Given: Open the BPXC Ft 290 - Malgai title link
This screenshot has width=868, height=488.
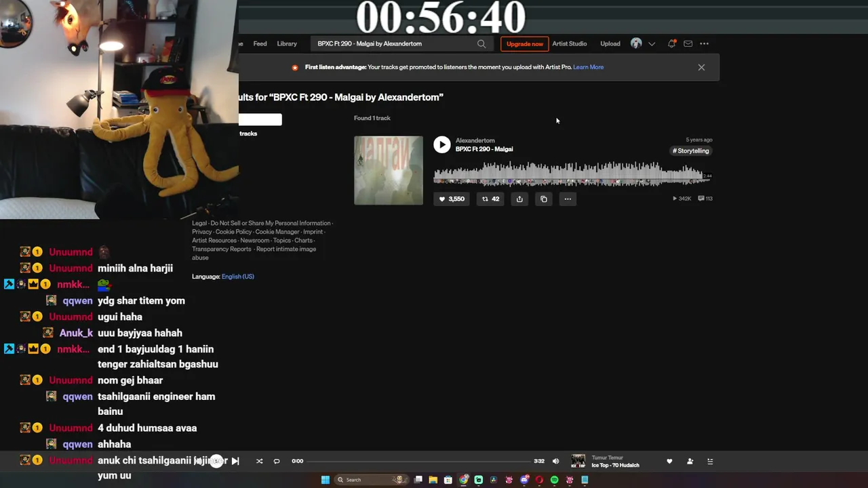Looking at the screenshot, I should pyautogui.click(x=484, y=149).
